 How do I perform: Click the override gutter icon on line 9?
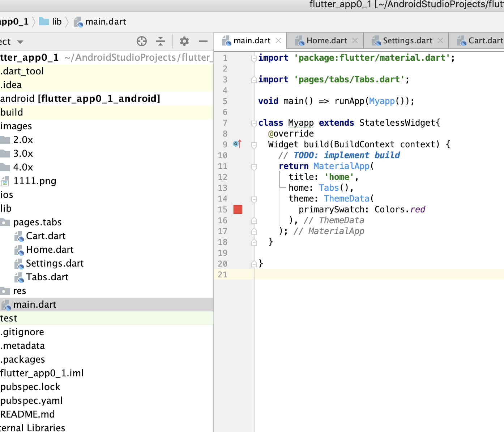tap(237, 144)
